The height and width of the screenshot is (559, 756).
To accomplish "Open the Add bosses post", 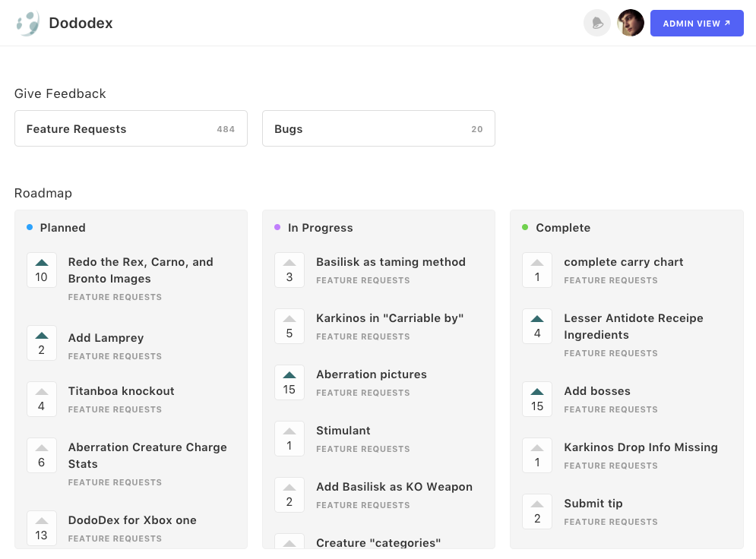I will pos(597,391).
